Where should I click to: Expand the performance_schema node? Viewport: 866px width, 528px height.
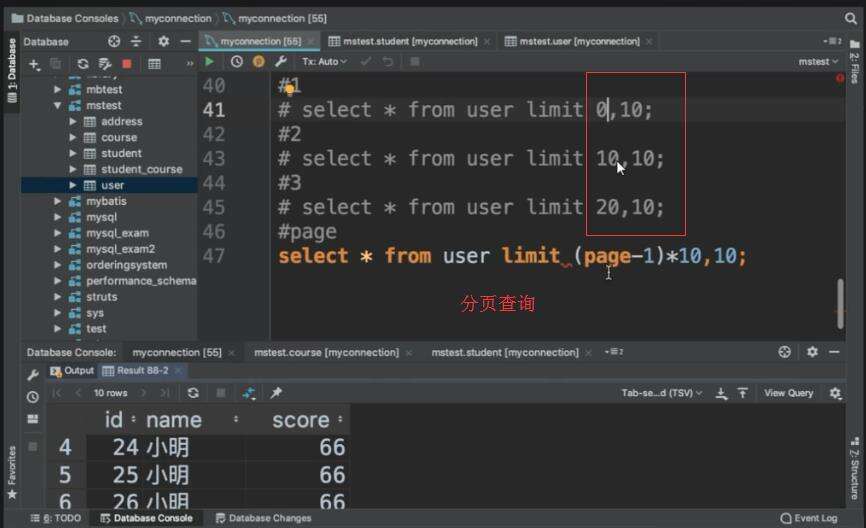click(57, 281)
